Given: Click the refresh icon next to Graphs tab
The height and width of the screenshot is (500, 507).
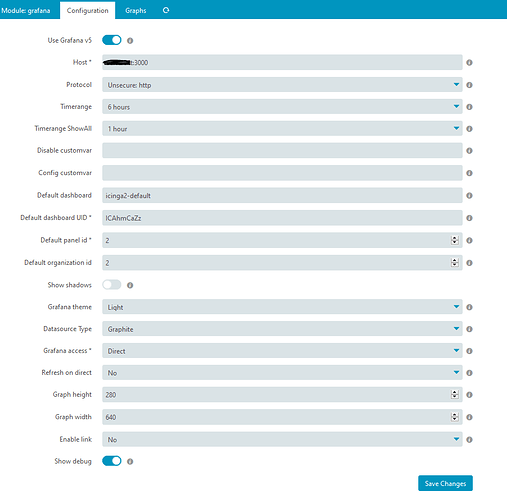Looking at the screenshot, I should coord(166,10).
